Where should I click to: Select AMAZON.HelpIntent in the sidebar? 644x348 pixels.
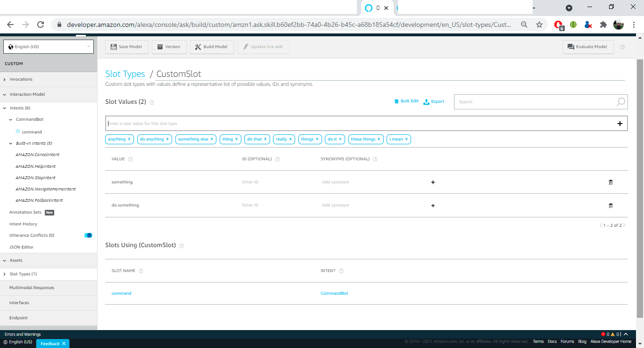click(x=36, y=166)
